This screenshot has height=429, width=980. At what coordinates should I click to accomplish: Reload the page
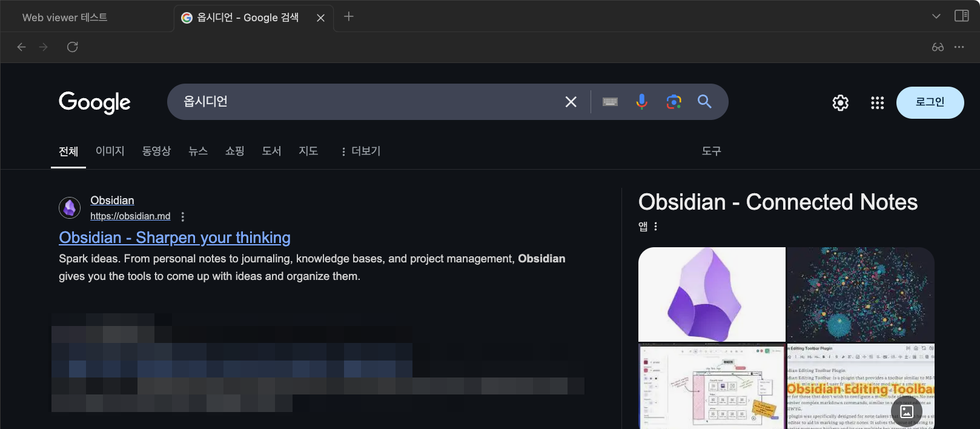(73, 47)
